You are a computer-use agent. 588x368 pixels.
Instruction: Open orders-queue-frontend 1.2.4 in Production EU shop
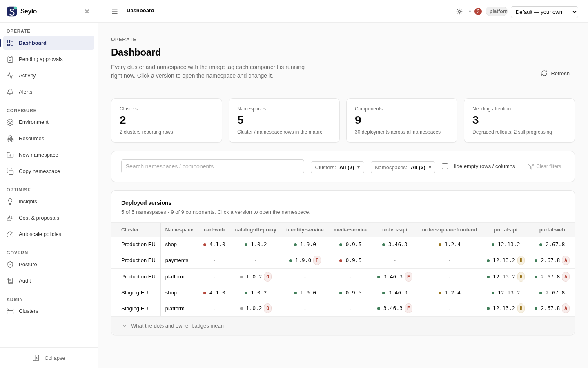[x=450, y=245]
